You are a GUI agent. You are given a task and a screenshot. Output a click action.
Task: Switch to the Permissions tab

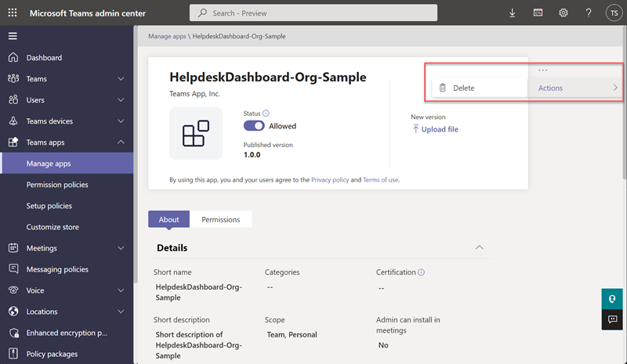(221, 219)
